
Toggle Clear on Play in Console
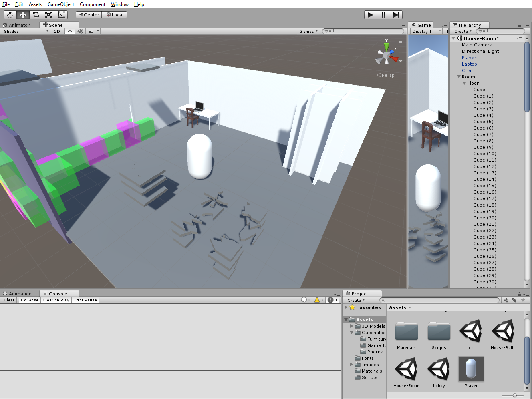click(x=56, y=300)
